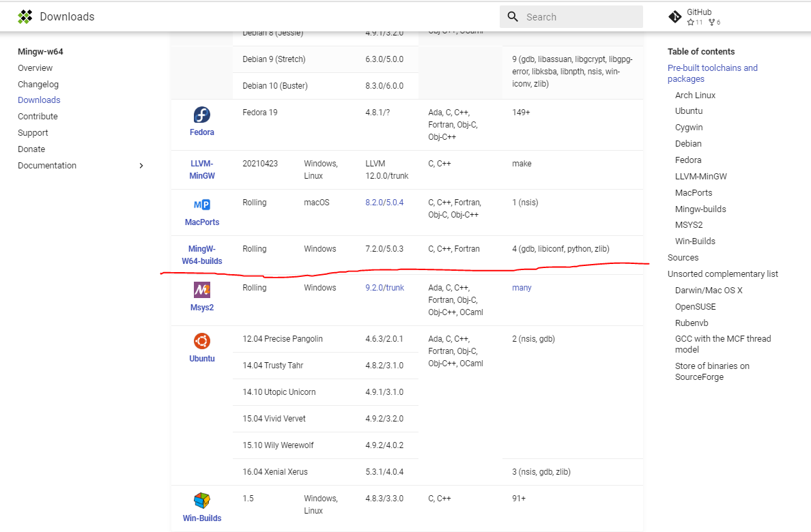811x532 pixels.
Task: Jump to Store of binaries on SourceForge
Action: point(712,371)
